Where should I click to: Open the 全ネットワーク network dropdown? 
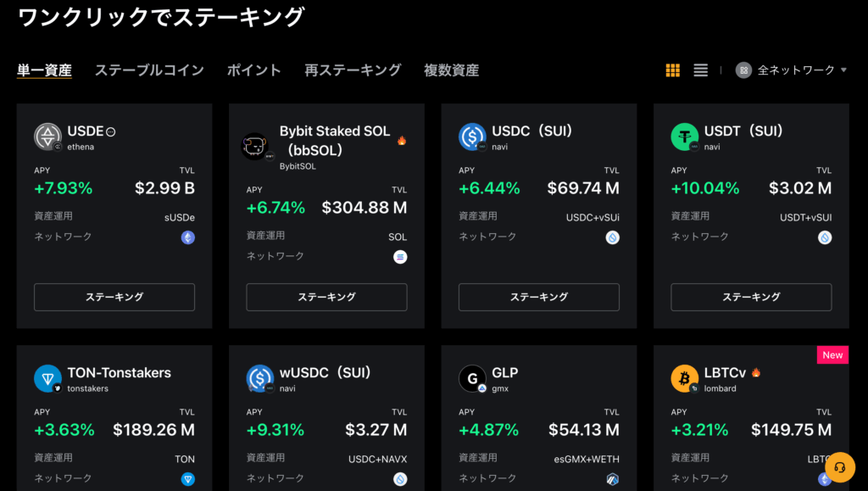click(x=791, y=70)
